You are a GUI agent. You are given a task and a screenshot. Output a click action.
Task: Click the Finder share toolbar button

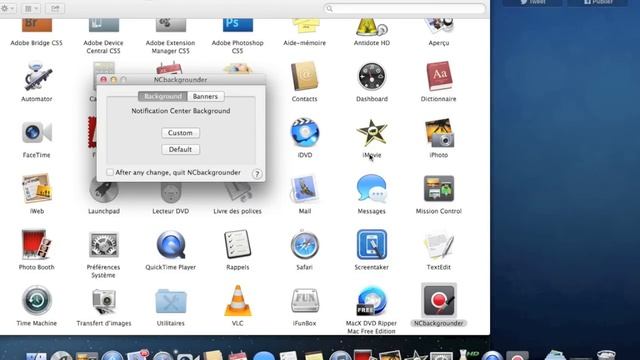55,8
